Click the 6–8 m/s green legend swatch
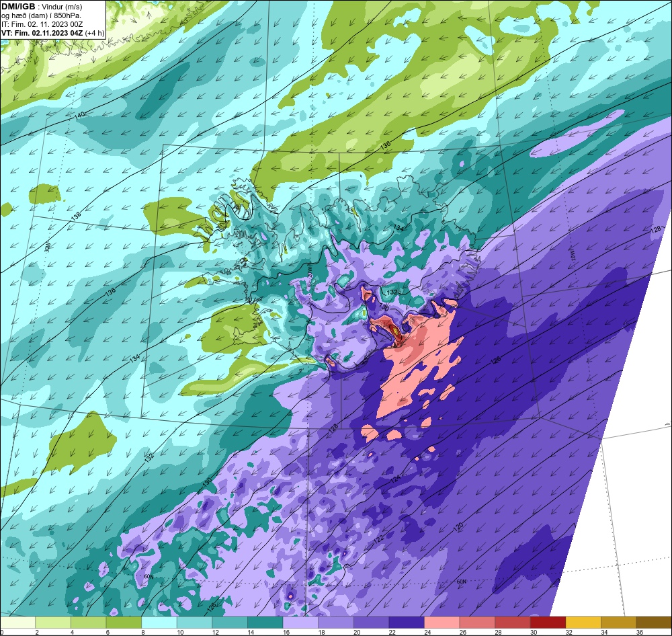 [x=124, y=623]
